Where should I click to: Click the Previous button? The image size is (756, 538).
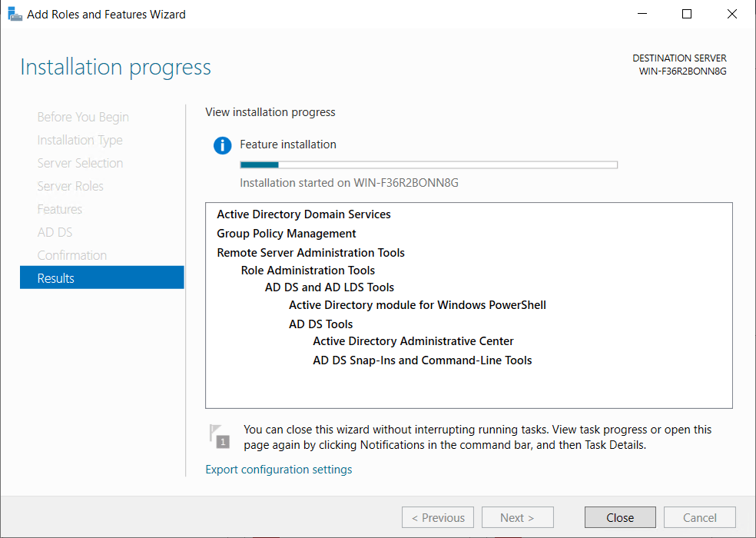coord(438,517)
